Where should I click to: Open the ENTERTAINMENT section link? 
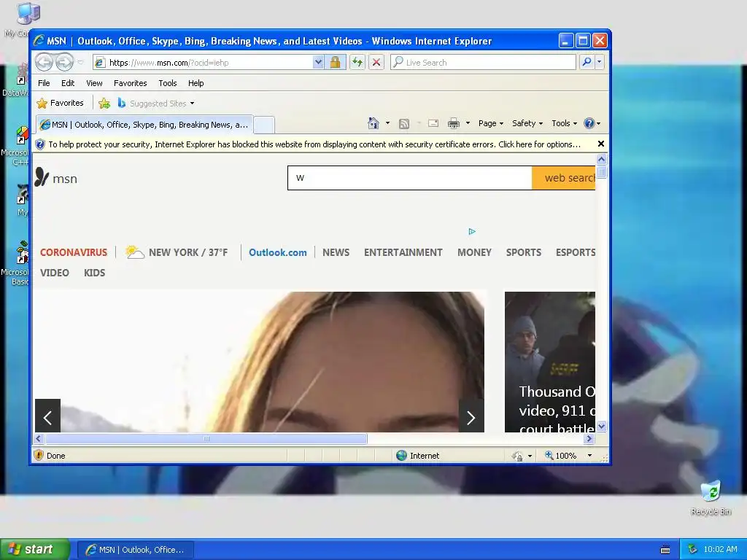coord(403,252)
